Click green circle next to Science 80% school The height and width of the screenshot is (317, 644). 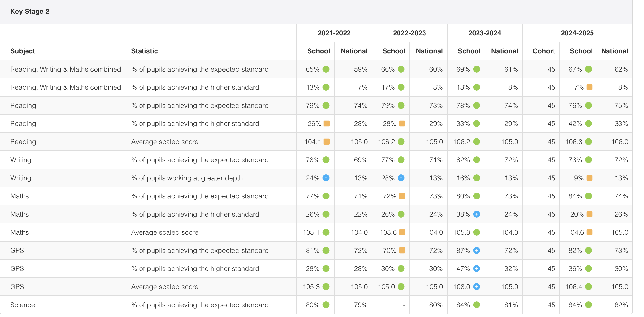point(326,305)
